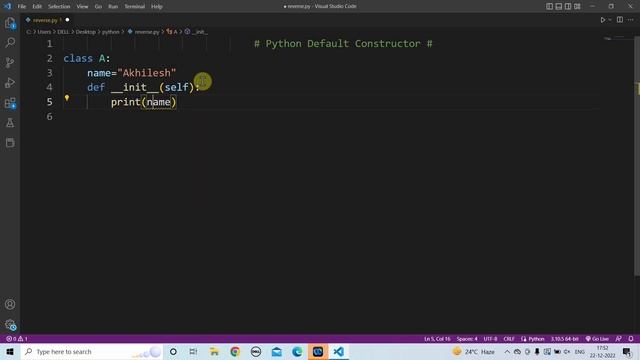Screen dimensions: 640x360
Task: Open Google Chrome from taskbar
Action: pyautogui.click(x=235, y=351)
